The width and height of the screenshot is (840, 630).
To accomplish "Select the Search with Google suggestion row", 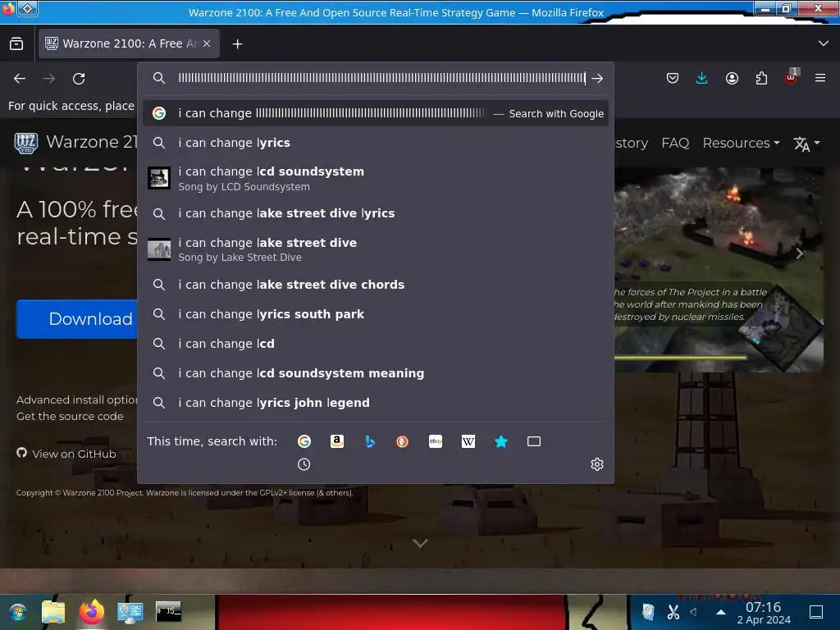I will tap(376, 113).
